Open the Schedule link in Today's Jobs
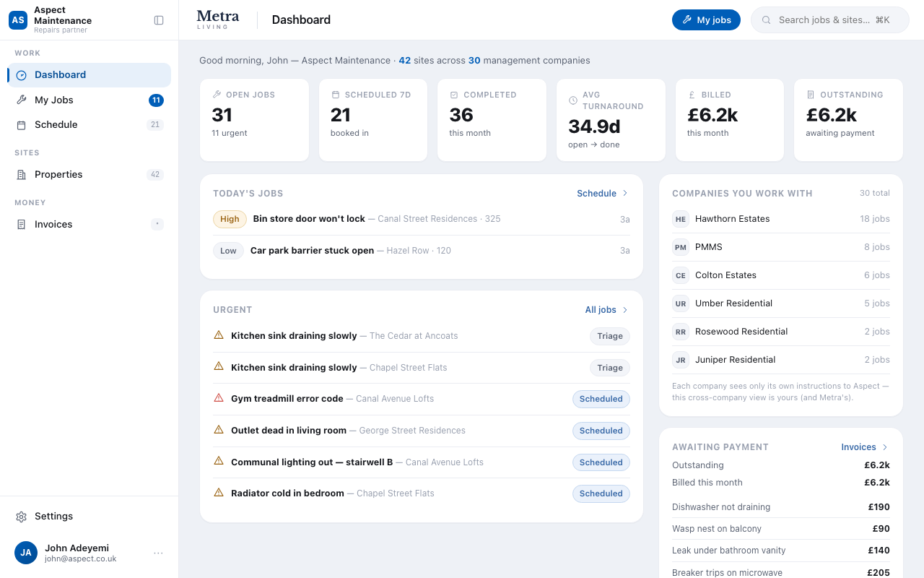 (596, 194)
